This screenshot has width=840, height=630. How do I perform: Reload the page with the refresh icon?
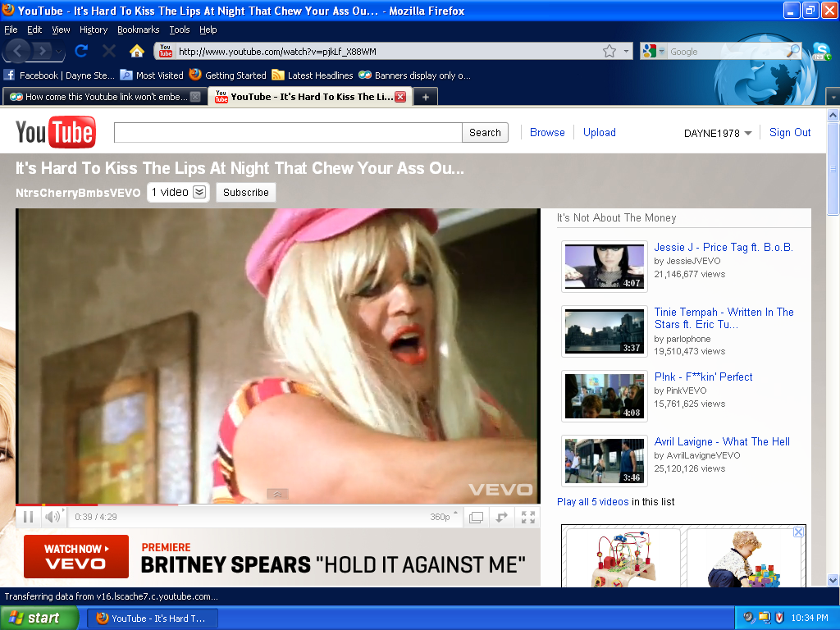[x=81, y=51]
